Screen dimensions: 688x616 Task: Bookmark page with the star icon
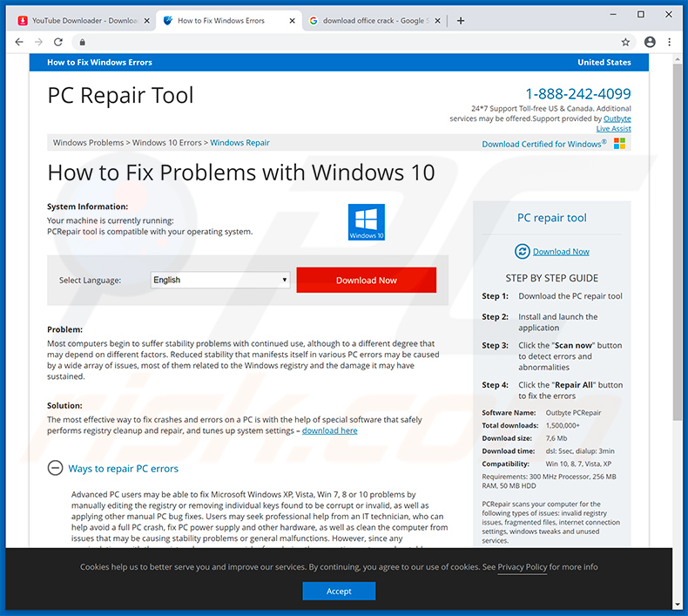click(x=625, y=42)
